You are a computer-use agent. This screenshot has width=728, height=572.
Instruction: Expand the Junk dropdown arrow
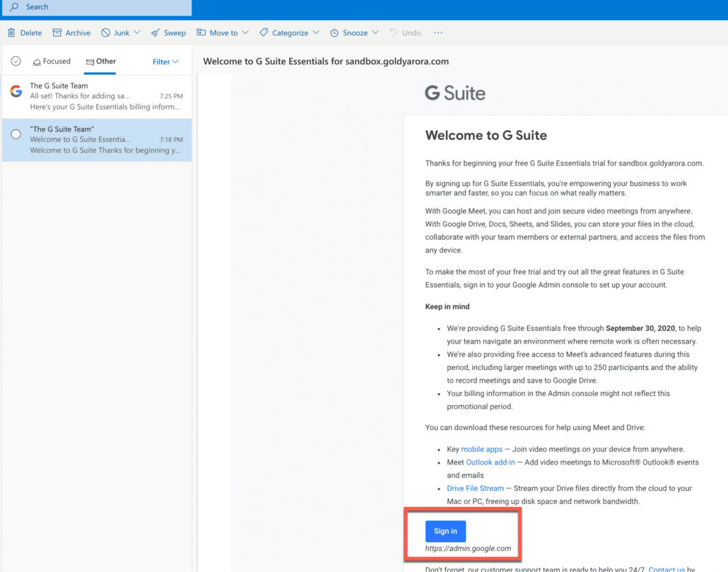(x=137, y=33)
